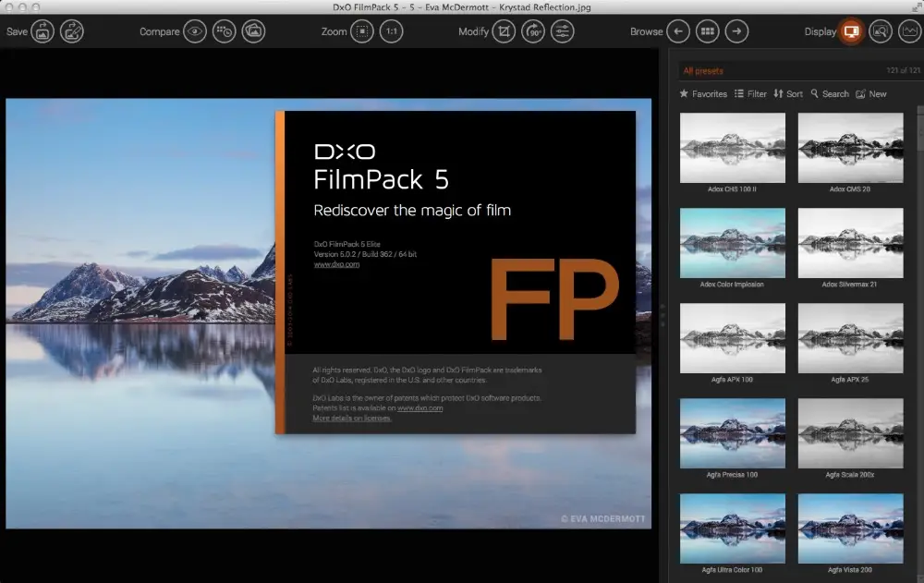Open the Modify sliders controls icon
This screenshot has height=583, width=924.
pyautogui.click(x=563, y=31)
